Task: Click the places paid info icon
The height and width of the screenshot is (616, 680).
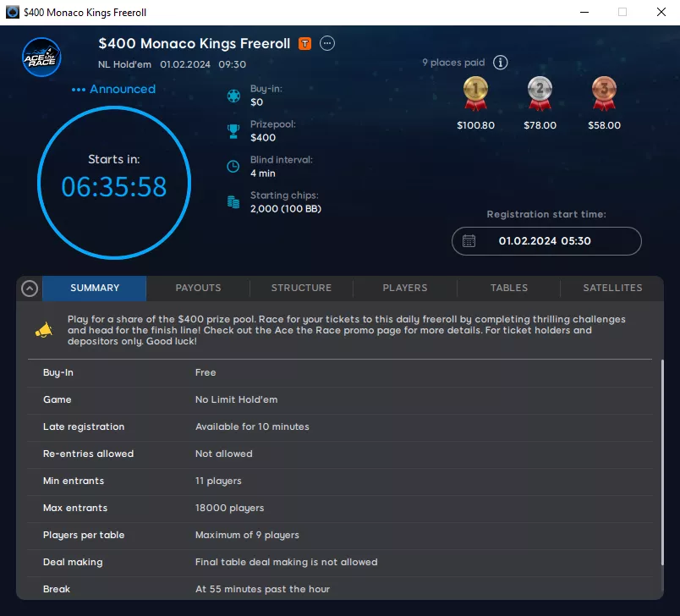Action: point(500,63)
